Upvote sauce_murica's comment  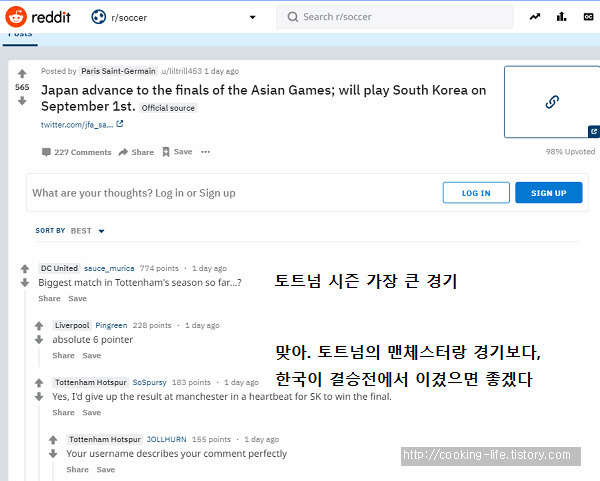tap(25, 269)
